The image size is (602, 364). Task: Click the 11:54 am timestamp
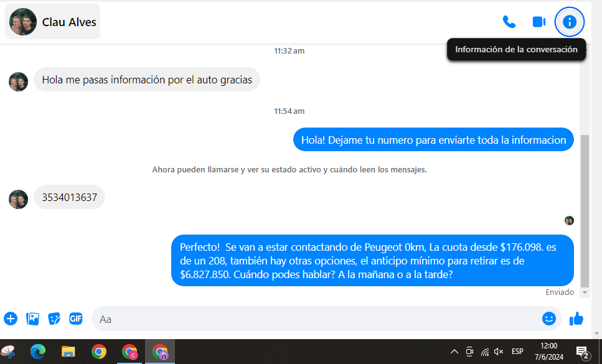coord(289,111)
